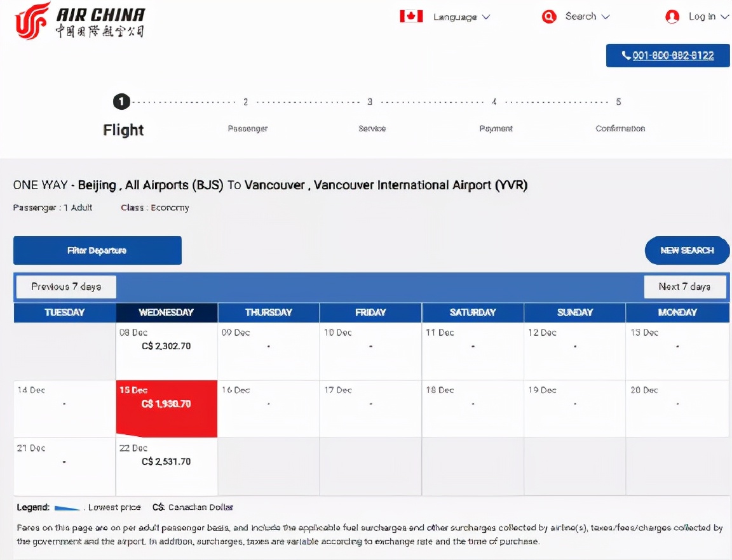The width and height of the screenshot is (732, 560).
Task: Click the Filter Departure button
Action: [x=97, y=251]
